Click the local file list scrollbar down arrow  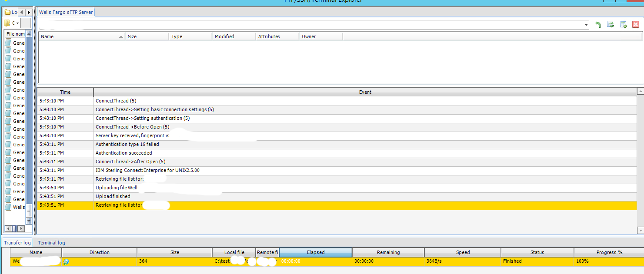(29, 221)
